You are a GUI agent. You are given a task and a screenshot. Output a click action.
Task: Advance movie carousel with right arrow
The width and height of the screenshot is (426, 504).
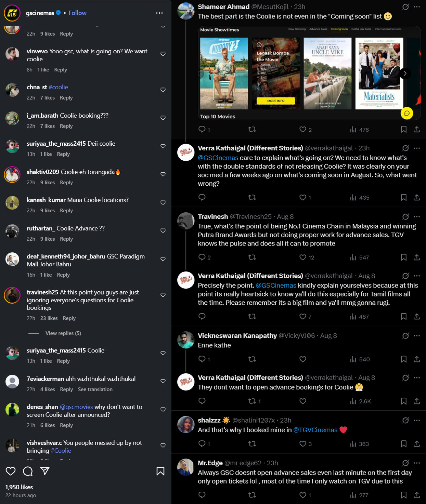coord(405,74)
